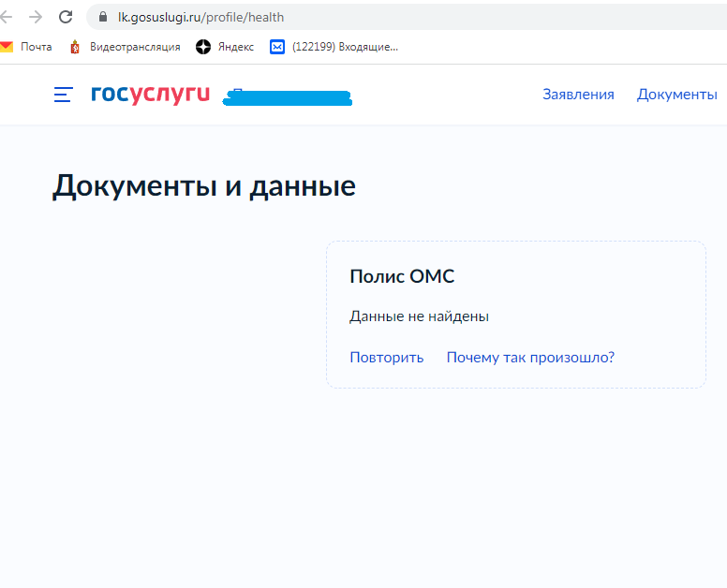Click the lk.gosuslugi.ru address bar
The width and height of the screenshot is (727, 588).
tap(408, 17)
